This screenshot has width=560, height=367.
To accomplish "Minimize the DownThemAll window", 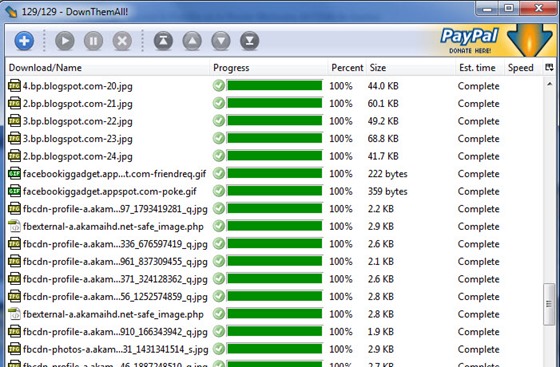I will (488, 8).
